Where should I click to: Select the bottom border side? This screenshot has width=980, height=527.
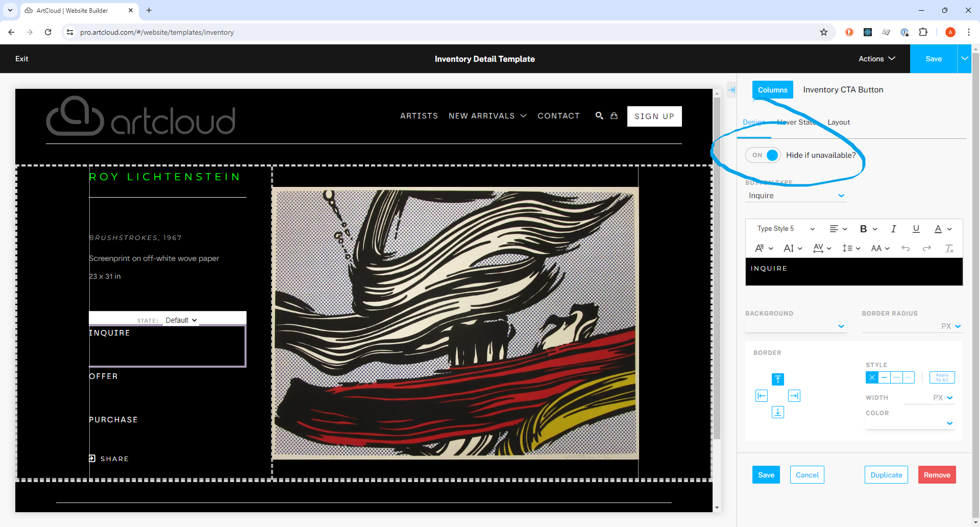[x=778, y=412]
